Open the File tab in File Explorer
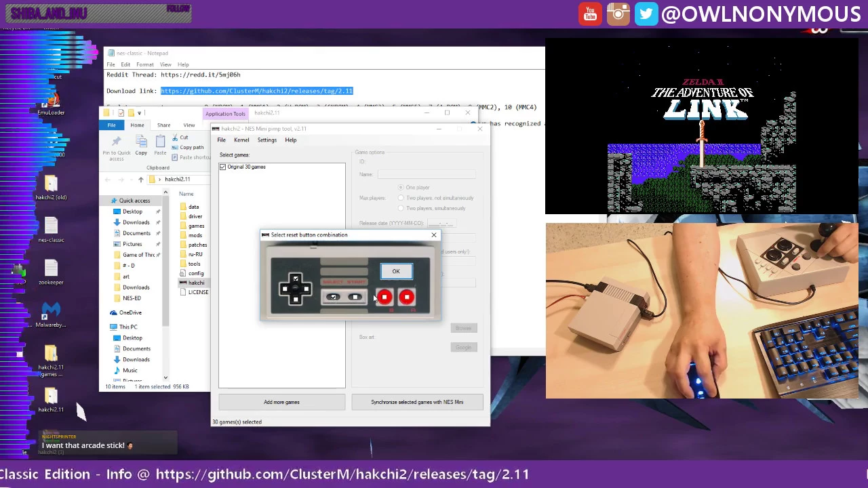The image size is (868, 488). (111, 125)
